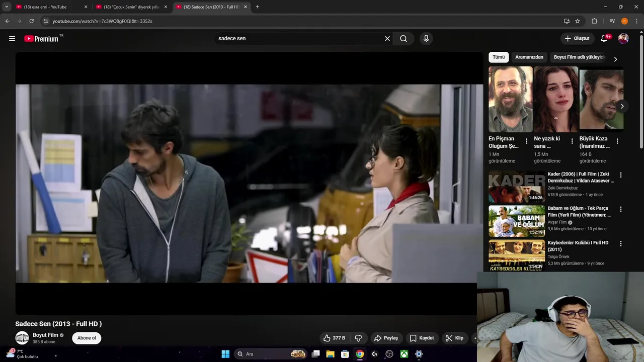
Task: Open the Chrome extensions puzzle icon
Action: click(x=594, y=21)
